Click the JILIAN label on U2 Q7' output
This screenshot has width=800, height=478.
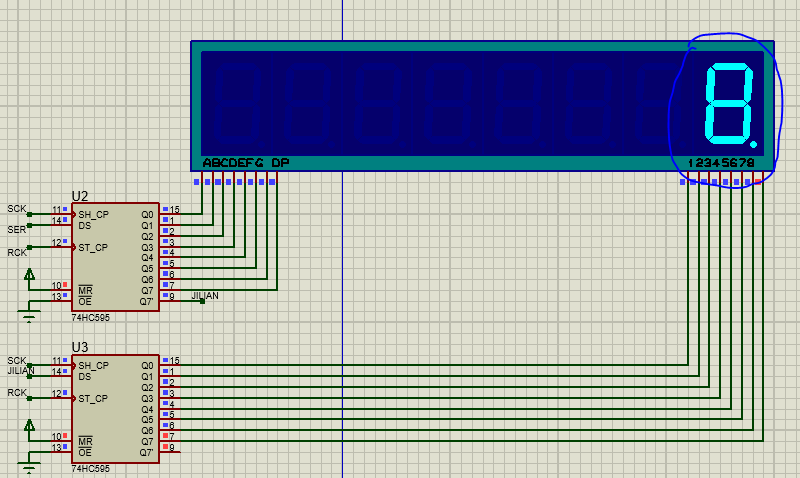tap(205, 295)
